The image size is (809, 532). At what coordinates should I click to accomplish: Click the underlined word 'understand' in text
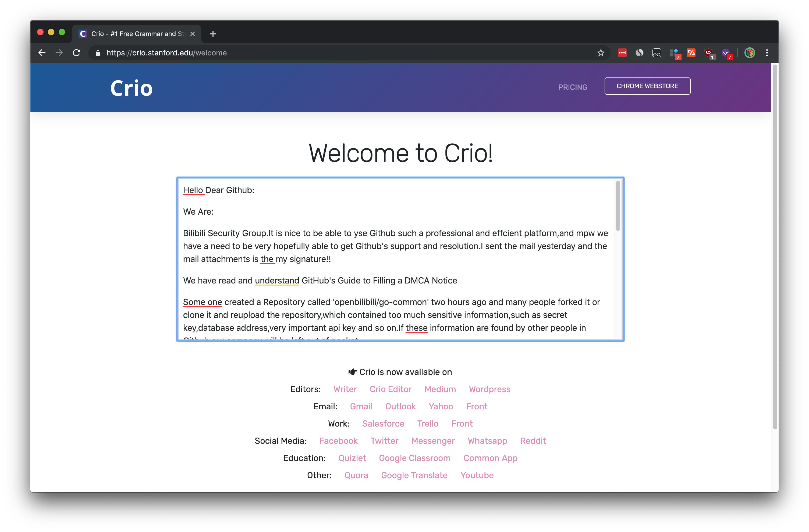(x=277, y=281)
